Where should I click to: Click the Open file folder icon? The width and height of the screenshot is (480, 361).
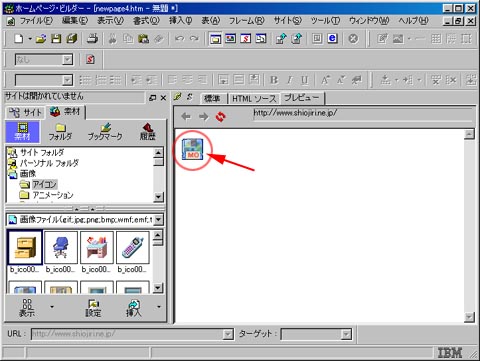41,39
